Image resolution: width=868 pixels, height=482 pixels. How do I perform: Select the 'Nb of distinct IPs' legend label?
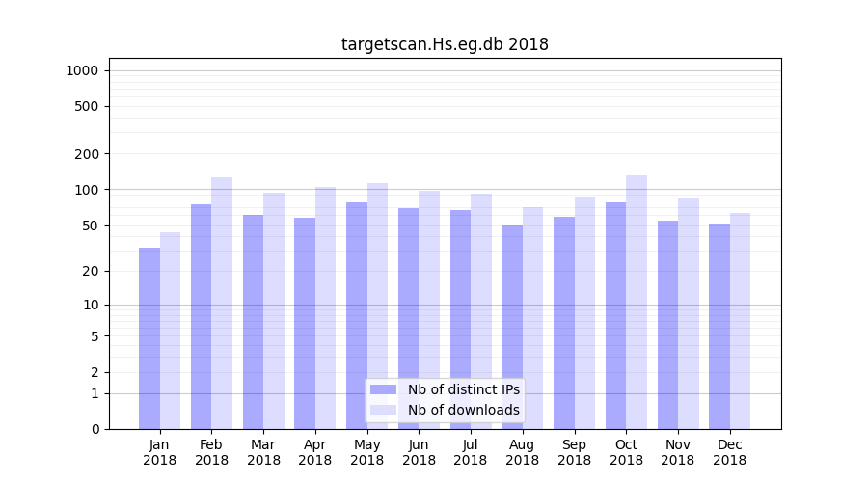(463, 389)
